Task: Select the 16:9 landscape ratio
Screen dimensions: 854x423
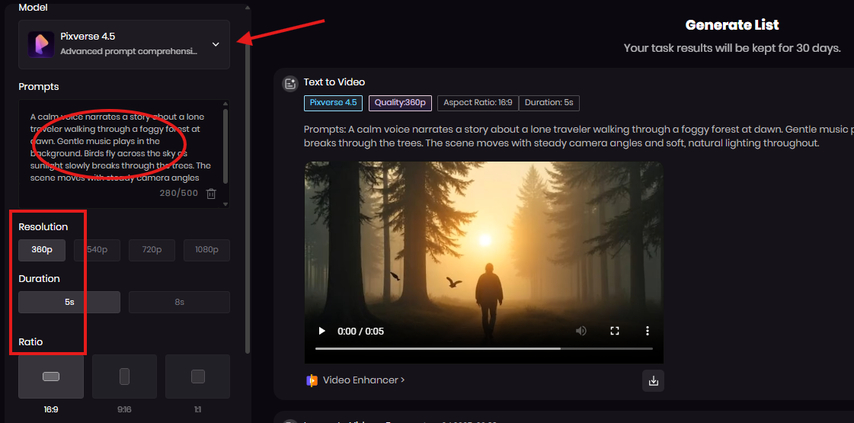Action: point(51,376)
